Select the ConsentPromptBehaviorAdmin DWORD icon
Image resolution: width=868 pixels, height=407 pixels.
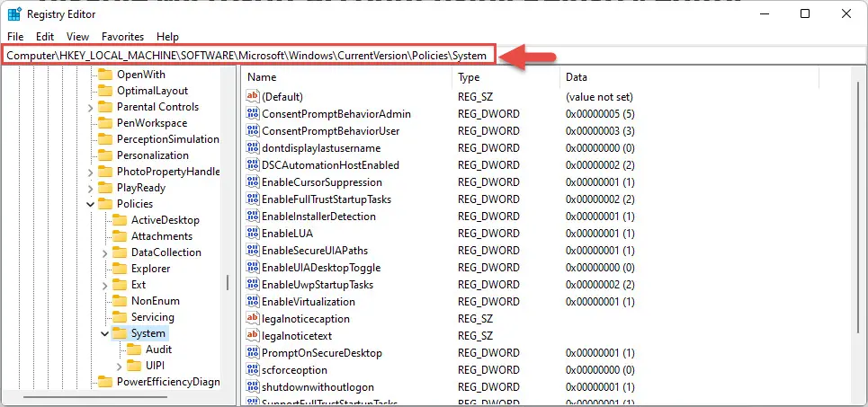253,114
